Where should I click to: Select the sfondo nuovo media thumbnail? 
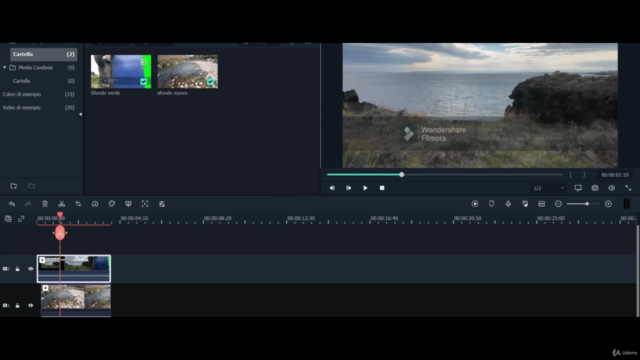188,71
